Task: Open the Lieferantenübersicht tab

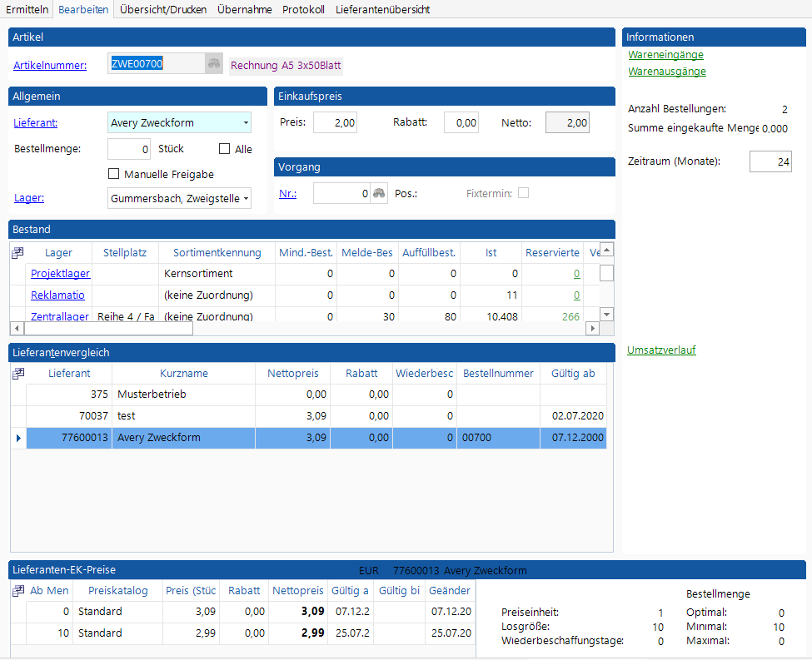Action: pos(383,9)
